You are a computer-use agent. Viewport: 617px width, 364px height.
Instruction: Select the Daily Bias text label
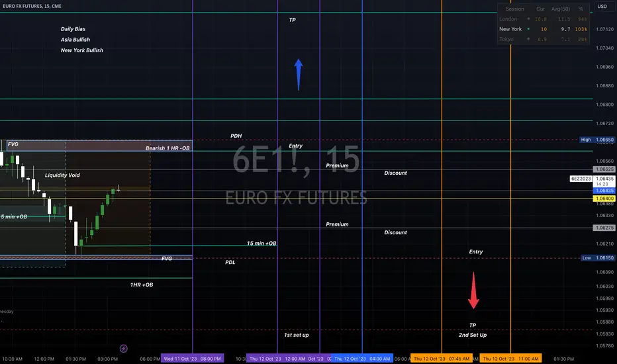[73, 29]
